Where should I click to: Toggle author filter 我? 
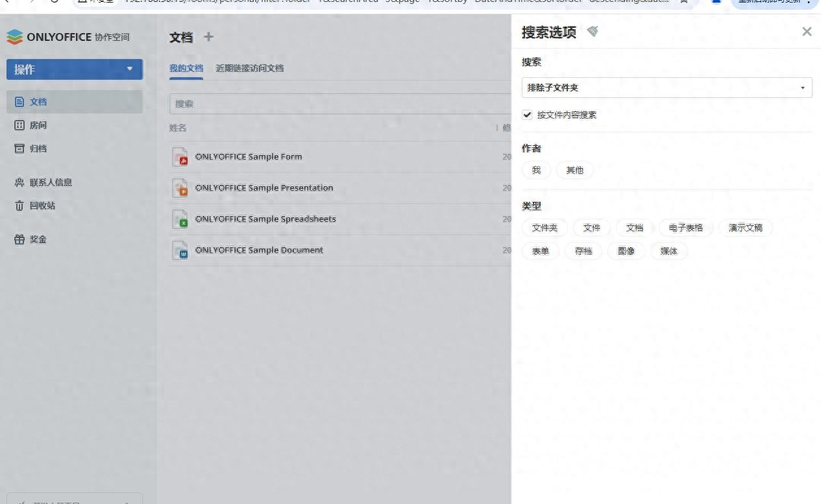tap(536, 170)
